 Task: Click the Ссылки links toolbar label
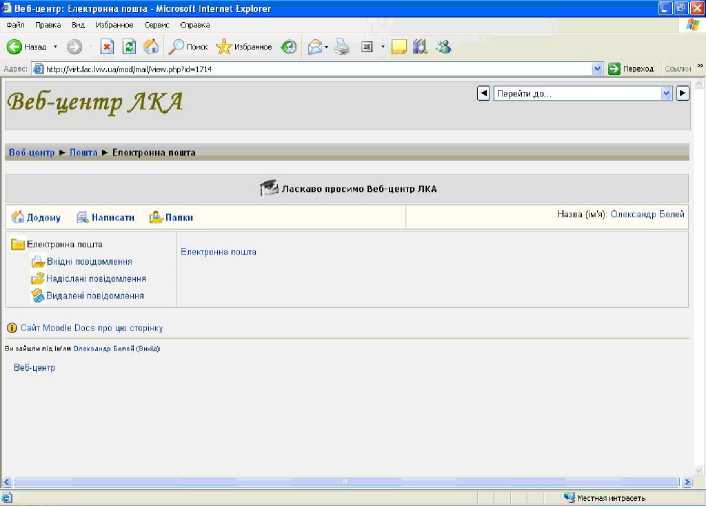click(678, 69)
